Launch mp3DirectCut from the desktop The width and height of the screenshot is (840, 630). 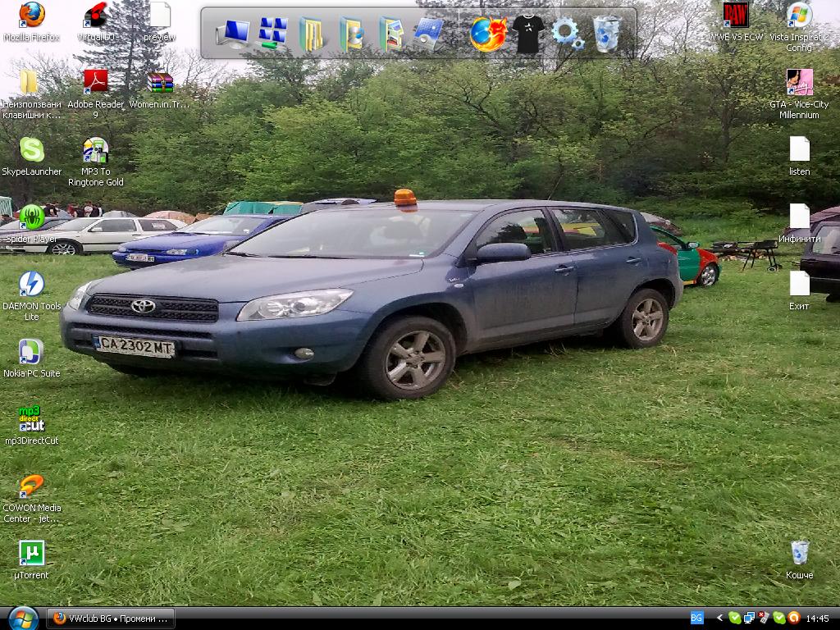click(x=31, y=419)
